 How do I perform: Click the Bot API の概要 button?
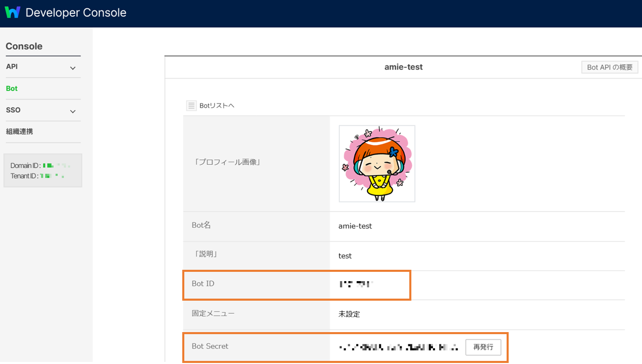pos(610,67)
